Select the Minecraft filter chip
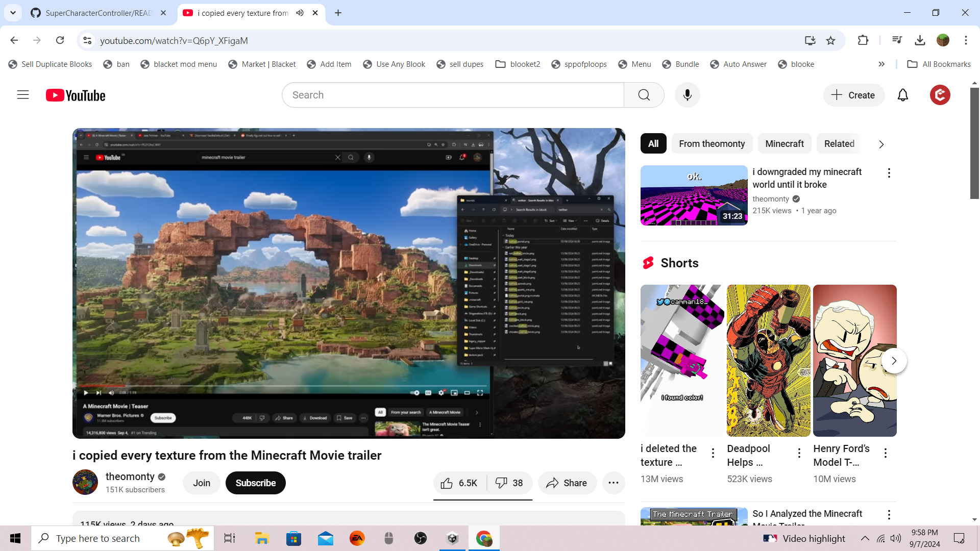The width and height of the screenshot is (980, 551). (784, 144)
